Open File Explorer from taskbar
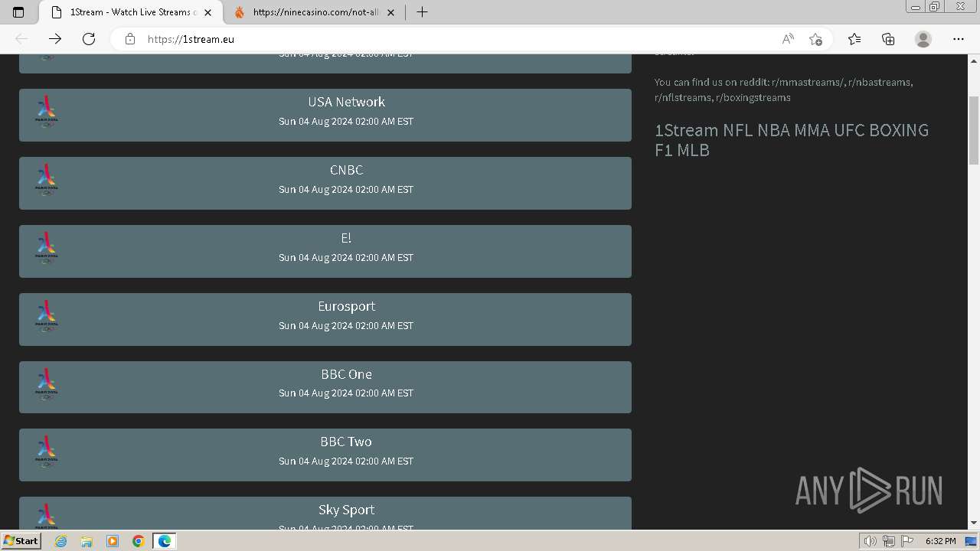Image resolution: width=980 pixels, height=551 pixels. [x=87, y=541]
